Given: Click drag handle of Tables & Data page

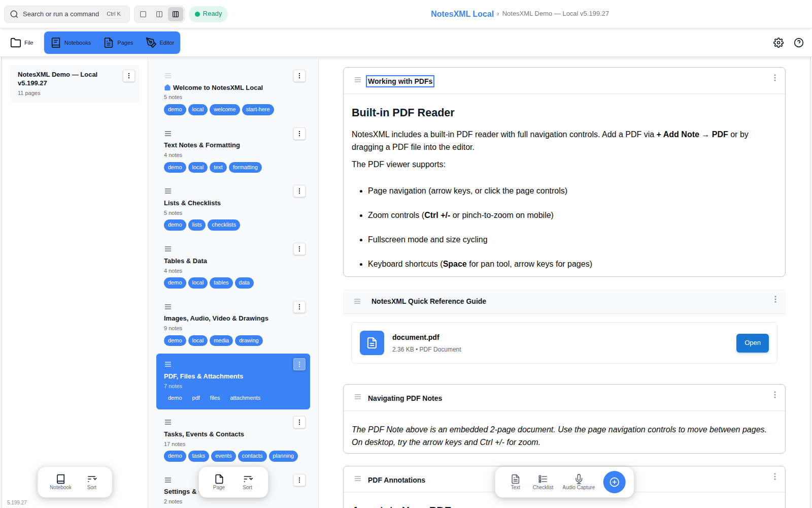Looking at the screenshot, I should point(168,249).
